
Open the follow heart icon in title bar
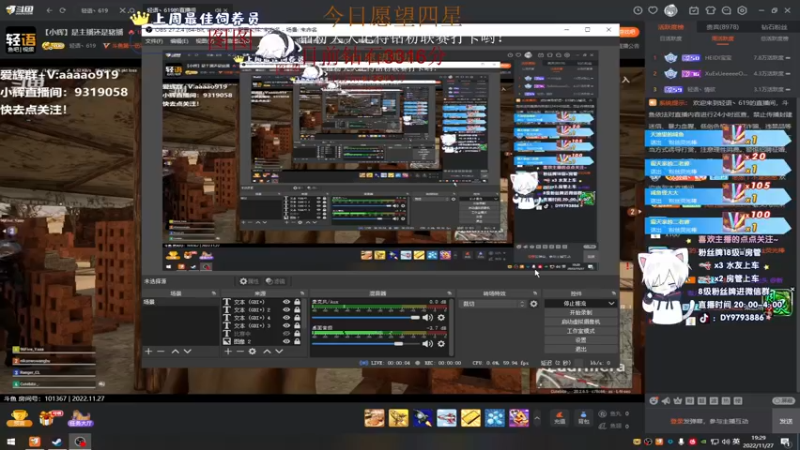pos(653,10)
